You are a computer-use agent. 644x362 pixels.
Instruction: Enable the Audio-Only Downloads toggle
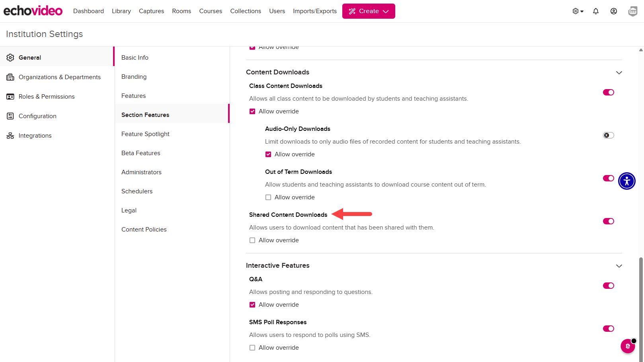coord(608,135)
